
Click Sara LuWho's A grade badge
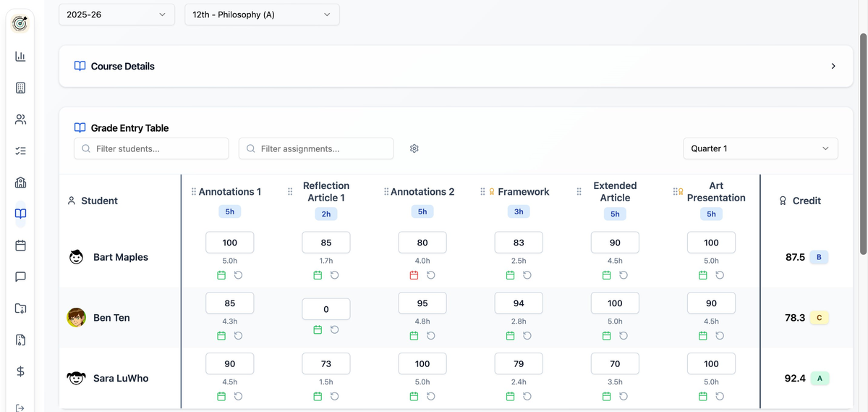pos(819,378)
